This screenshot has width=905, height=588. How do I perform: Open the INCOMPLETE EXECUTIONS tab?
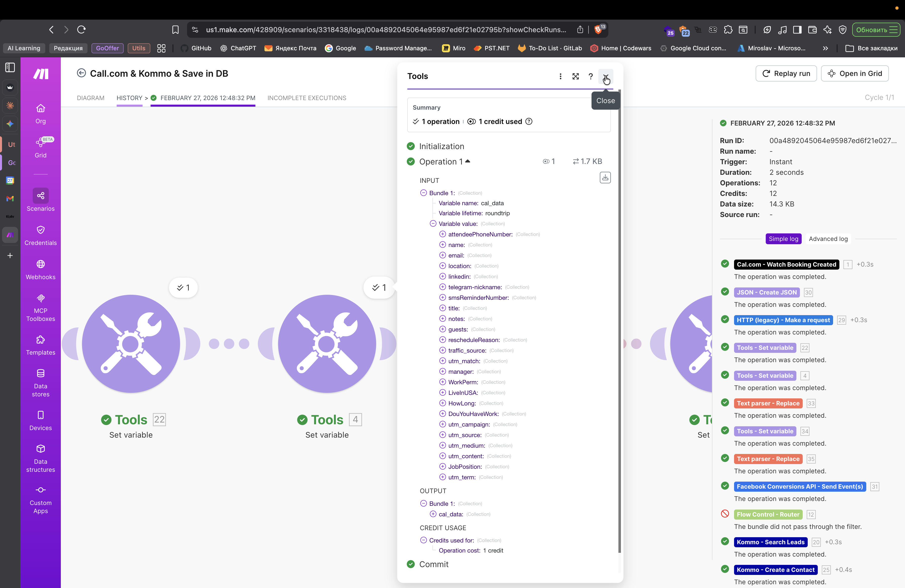click(306, 98)
